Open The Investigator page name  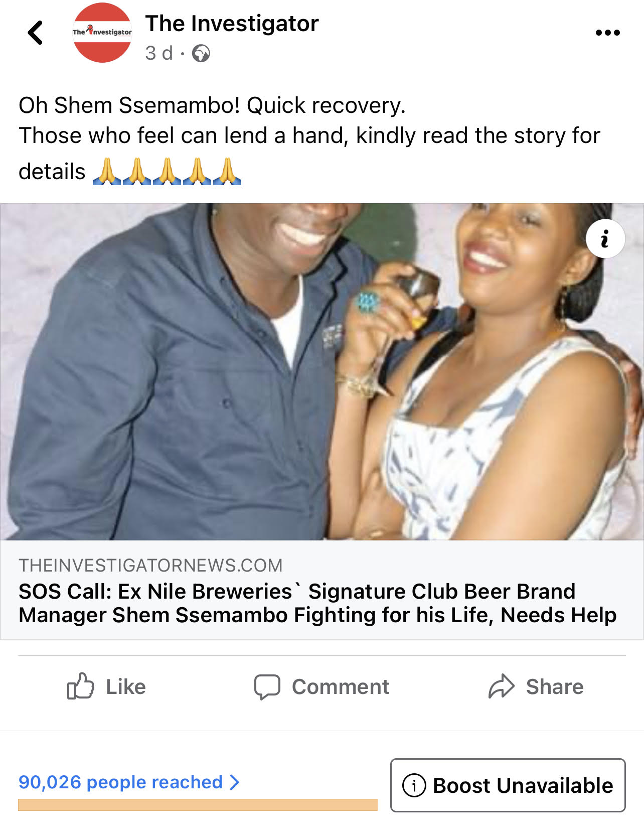[x=232, y=24]
